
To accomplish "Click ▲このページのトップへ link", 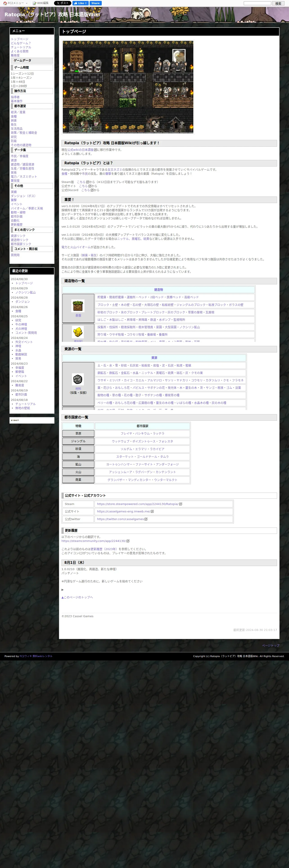I will (x=77, y=597).
